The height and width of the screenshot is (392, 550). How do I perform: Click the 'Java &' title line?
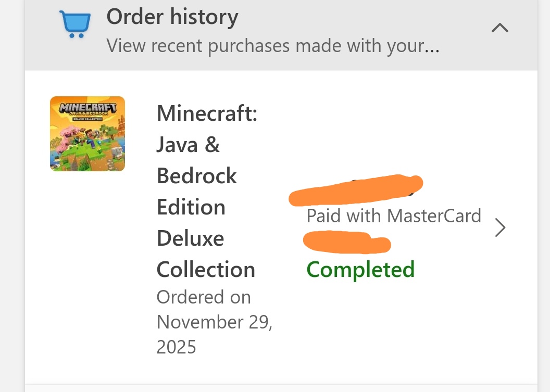tap(188, 145)
